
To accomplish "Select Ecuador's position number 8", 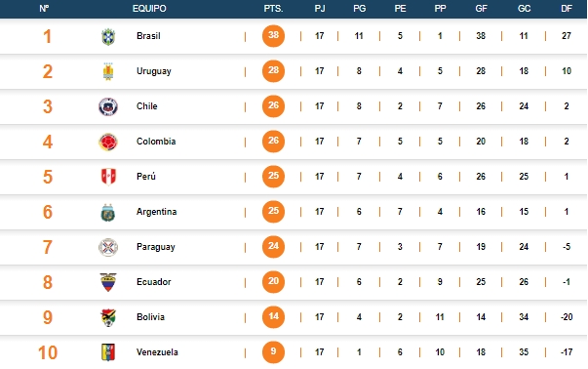I will point(47,282).
